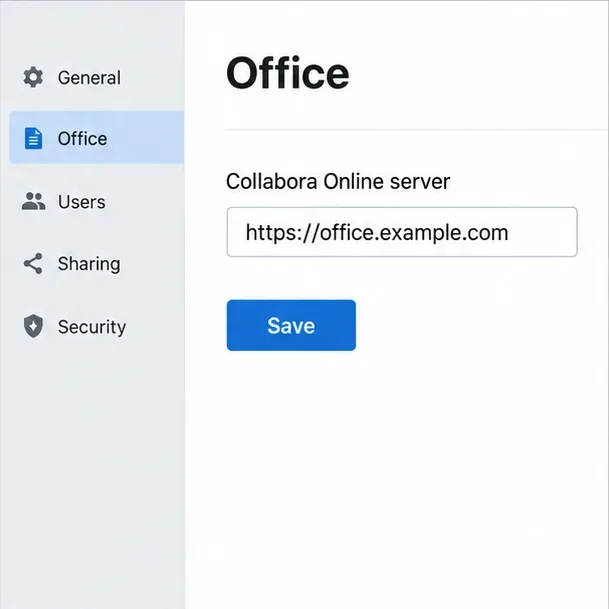Screen dimensions: 609x609
Task: Click the Security shield icon
Action: 33,326
